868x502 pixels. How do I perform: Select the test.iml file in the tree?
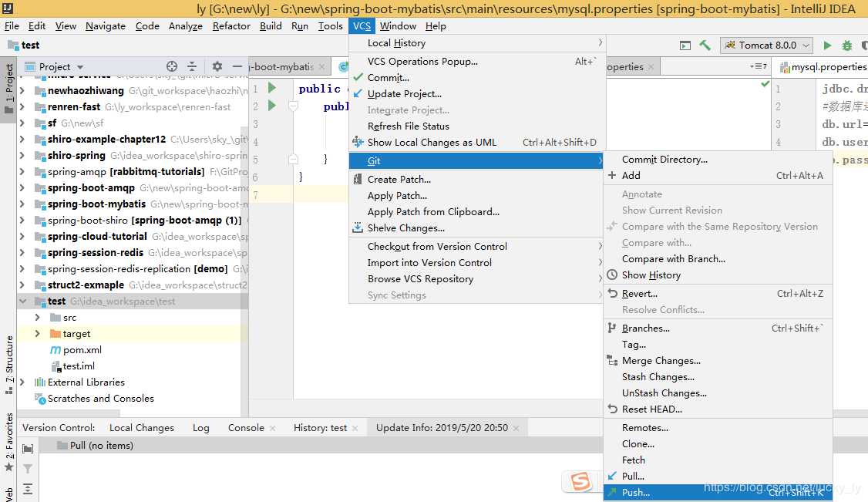(79, 366)
